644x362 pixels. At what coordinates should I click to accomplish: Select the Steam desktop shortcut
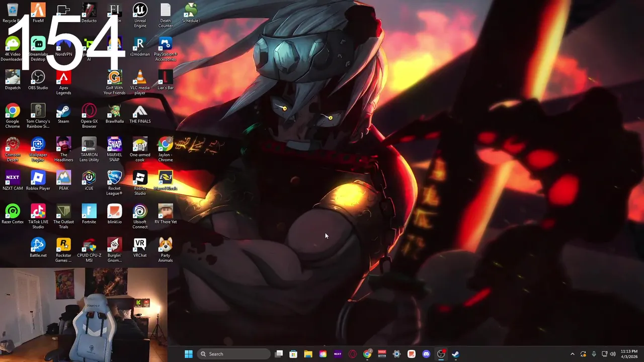[x=63, y=114]
